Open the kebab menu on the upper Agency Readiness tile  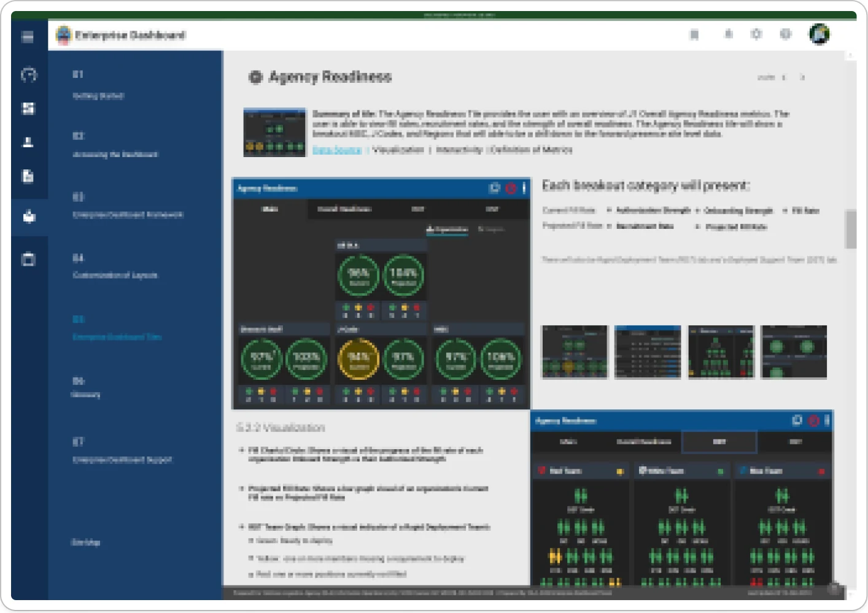tap(524, 188)
